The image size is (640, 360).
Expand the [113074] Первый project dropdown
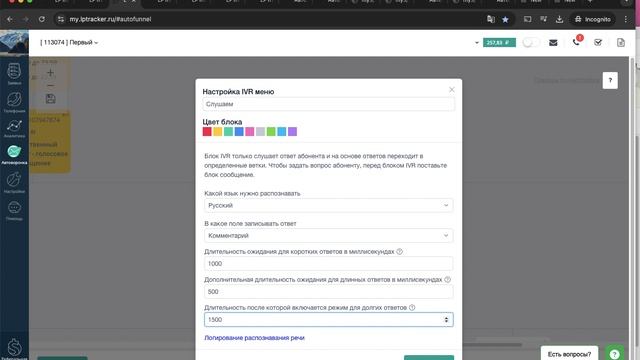[69, 42]
